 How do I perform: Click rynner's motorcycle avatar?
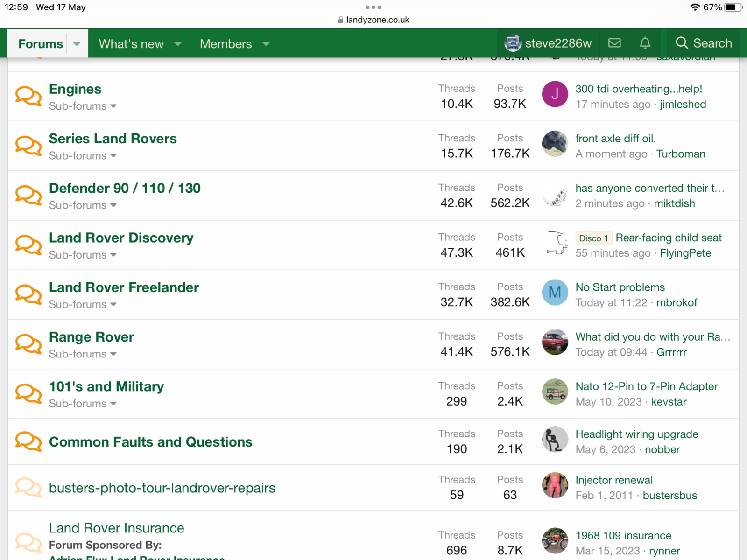(x=555, y=540)
